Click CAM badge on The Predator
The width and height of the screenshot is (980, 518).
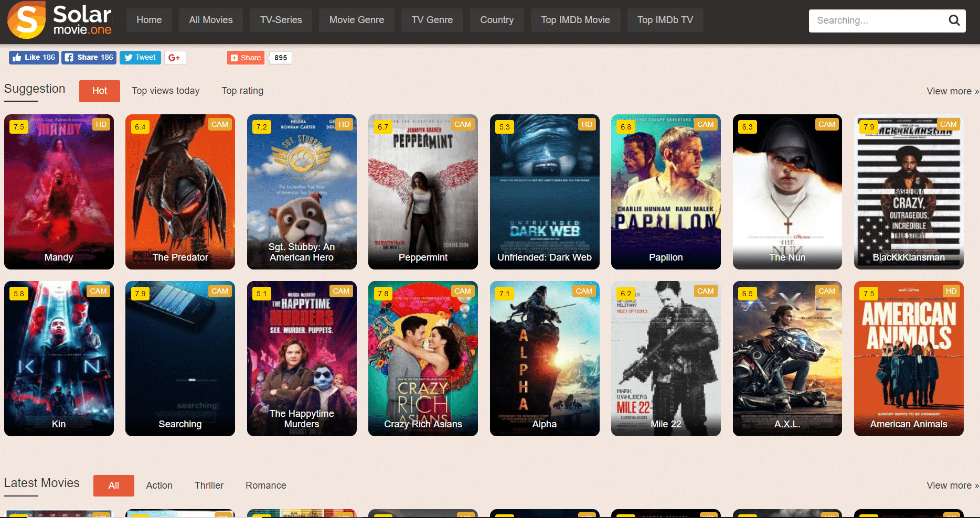point(220,124)
